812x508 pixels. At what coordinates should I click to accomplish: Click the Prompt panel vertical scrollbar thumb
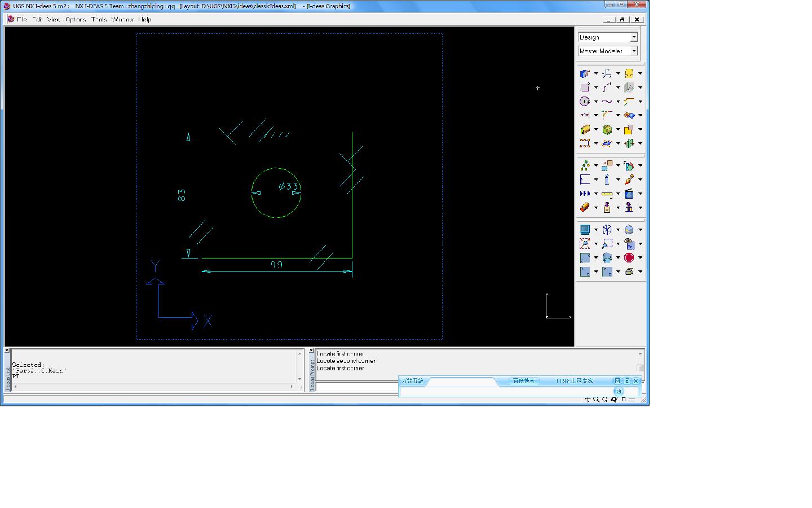[x=640, y=368]
